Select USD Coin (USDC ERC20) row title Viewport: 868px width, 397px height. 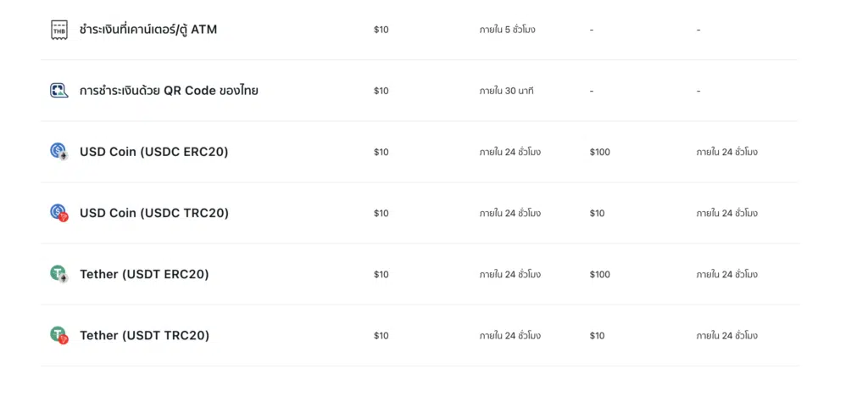tap(154, 152)
